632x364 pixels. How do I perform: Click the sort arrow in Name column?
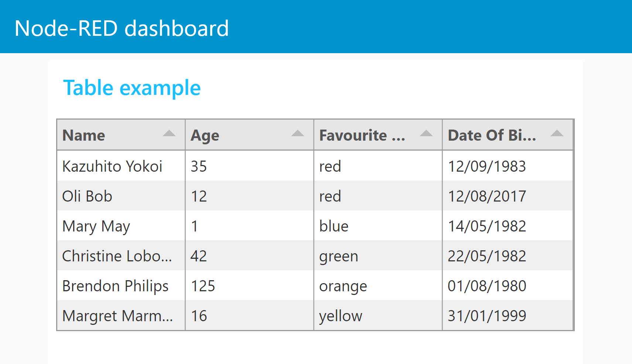169,134
